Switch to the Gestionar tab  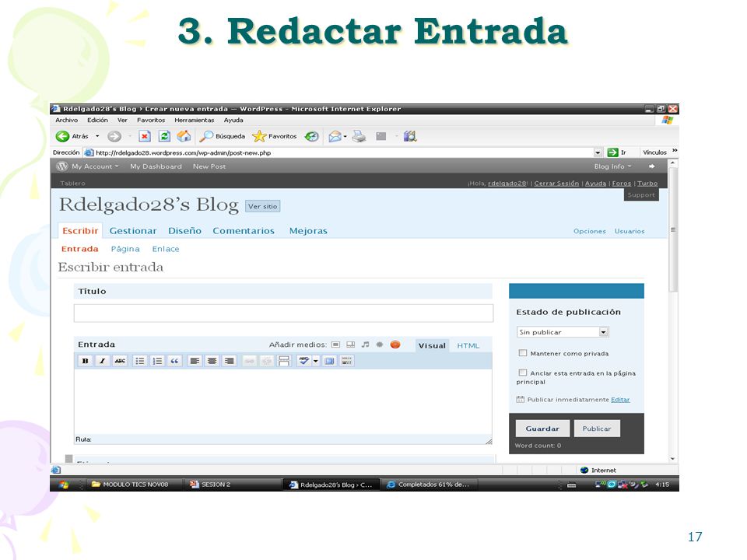[133, 231]
